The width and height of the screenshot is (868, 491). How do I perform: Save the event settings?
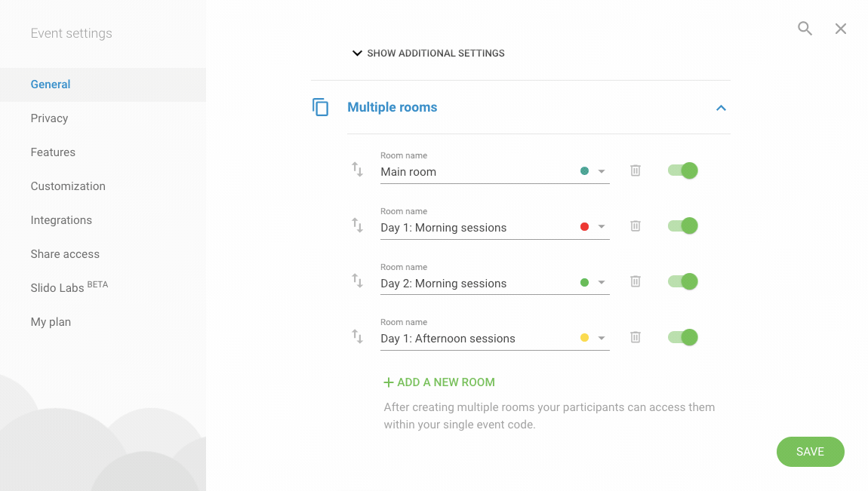[811, 452]
